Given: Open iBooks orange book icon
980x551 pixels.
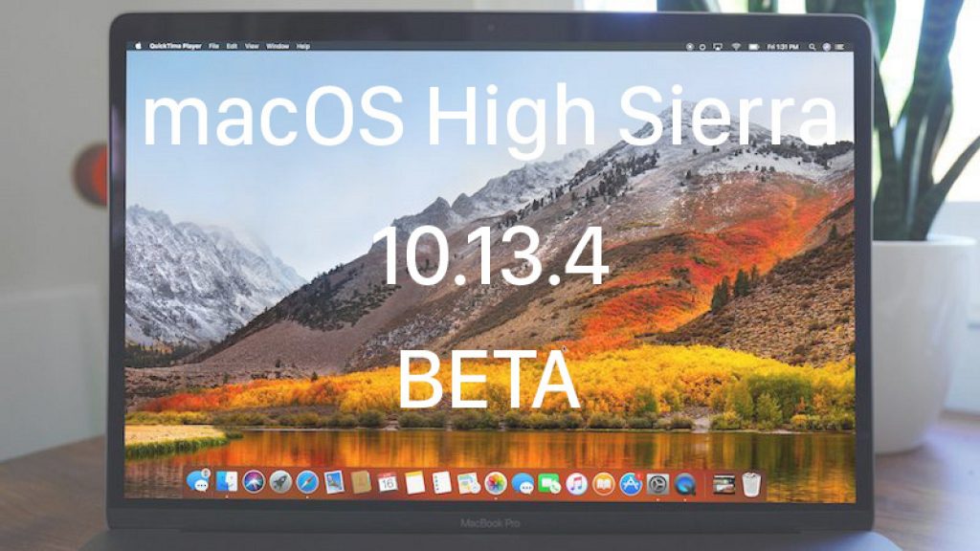Looking at the screenshot, I should 603,484.
